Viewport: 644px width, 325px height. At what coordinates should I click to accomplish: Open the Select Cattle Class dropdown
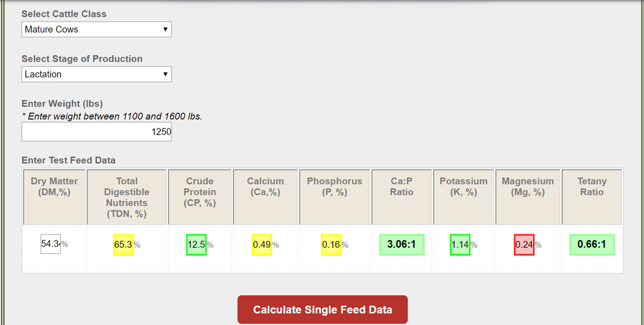tap(96, 30)
